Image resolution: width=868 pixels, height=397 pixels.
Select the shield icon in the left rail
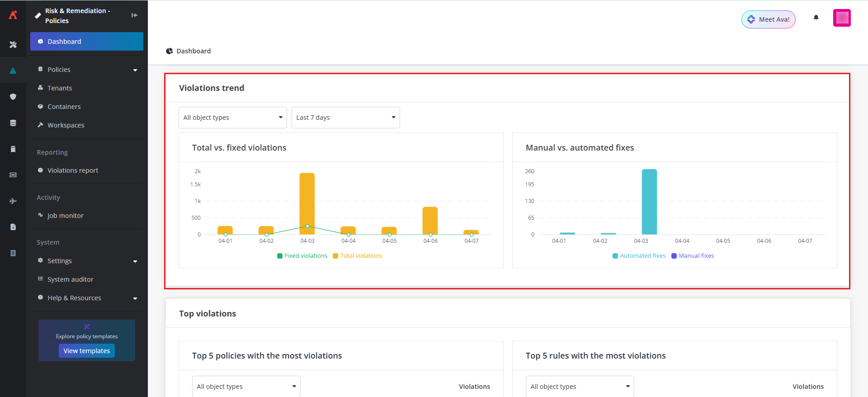(13, 97)
